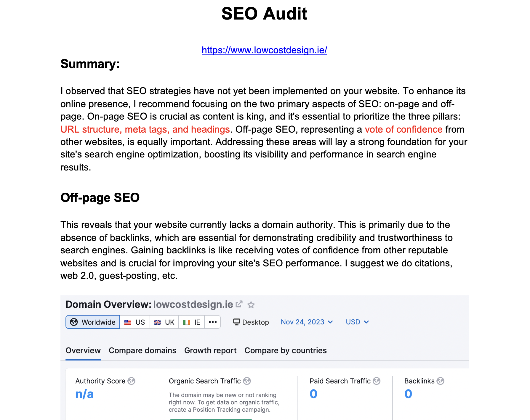Select the IE Ireland database

192,322
